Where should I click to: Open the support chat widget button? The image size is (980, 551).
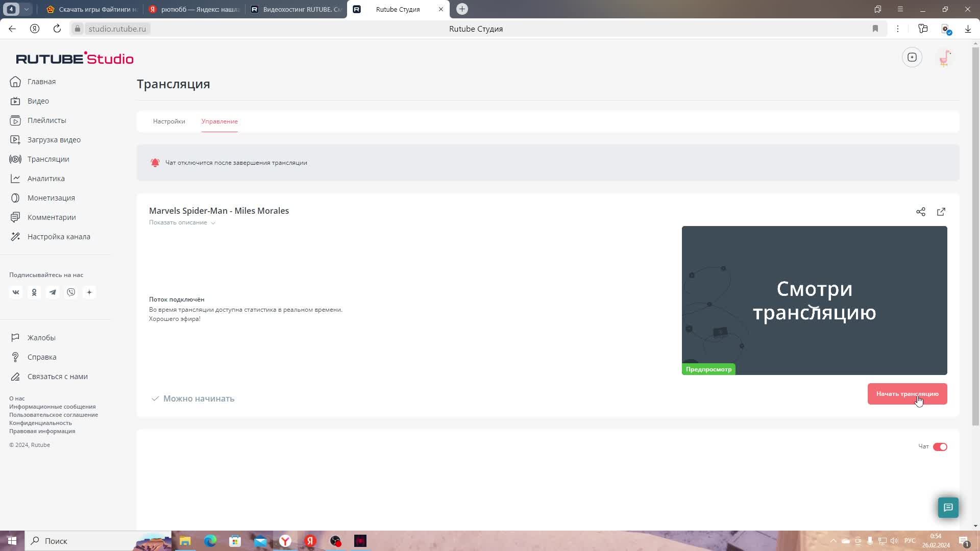coord(948,507)
